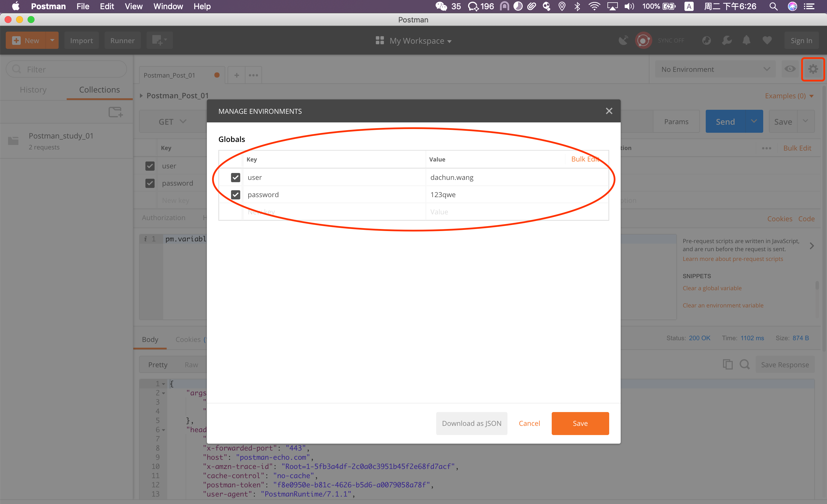The width and height of the screenshot is (827, 504).
Task: Click the dachun.wang value cell
Action: [517, 177]
